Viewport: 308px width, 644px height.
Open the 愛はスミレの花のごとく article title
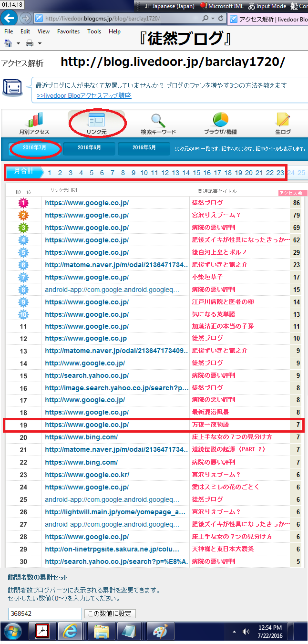(226, 487)
